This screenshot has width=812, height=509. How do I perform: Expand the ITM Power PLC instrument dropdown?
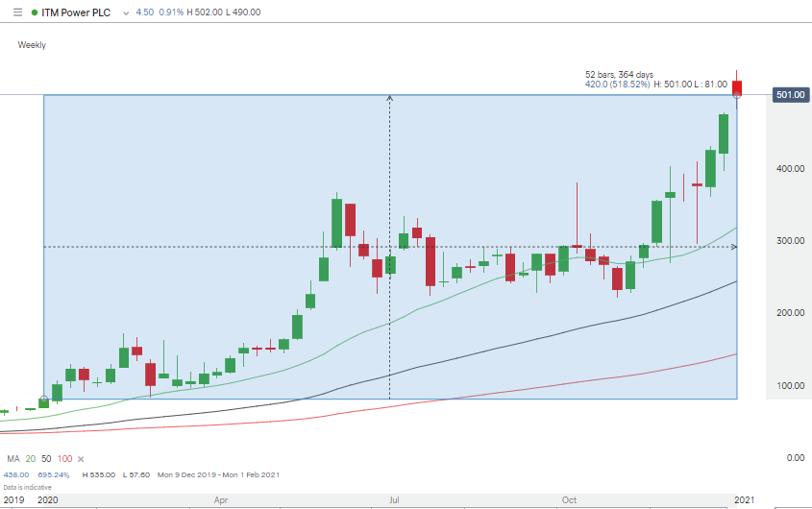[x=126, y=13]
